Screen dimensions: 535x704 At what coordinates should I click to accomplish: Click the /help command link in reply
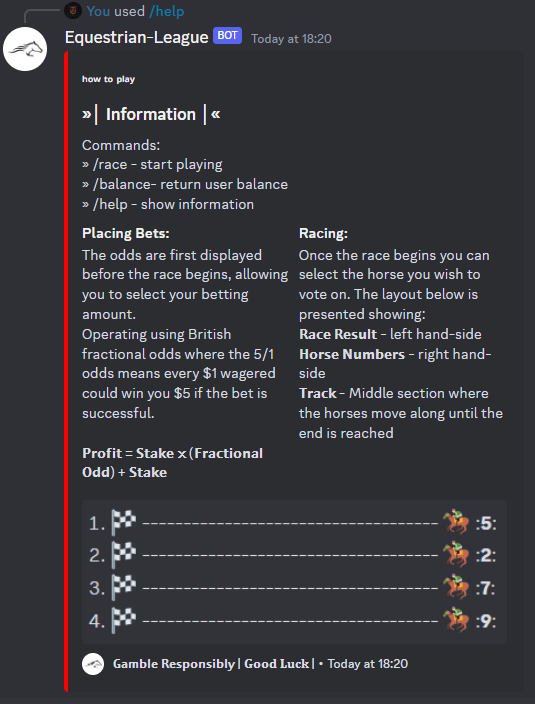(x=167, y=11)
